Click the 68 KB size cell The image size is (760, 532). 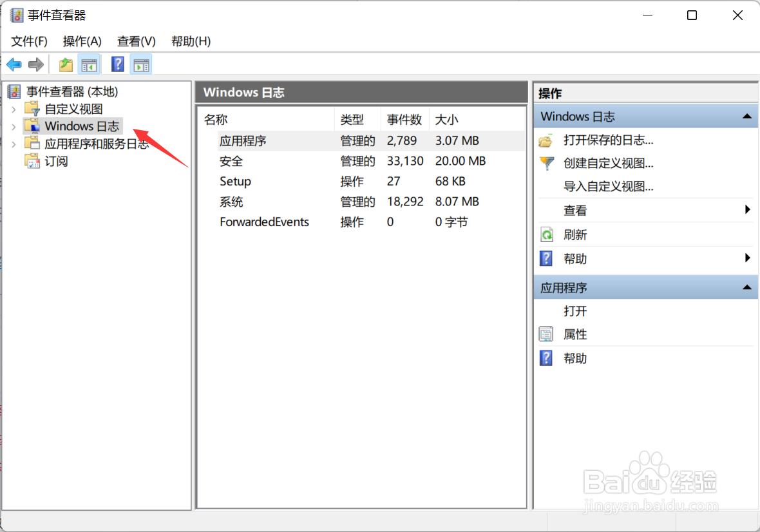pyautogui.click(x=450, y=182)
